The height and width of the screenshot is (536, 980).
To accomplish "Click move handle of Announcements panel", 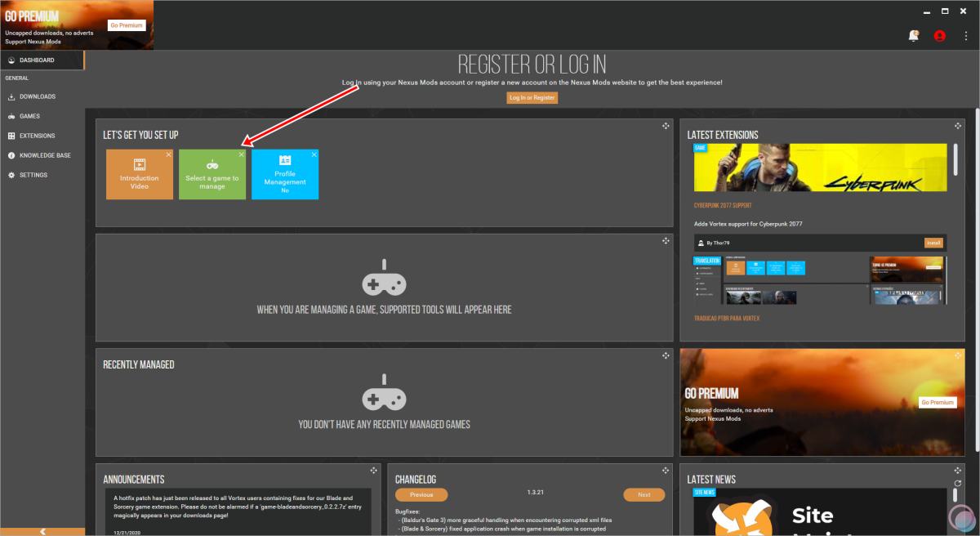I will point(373,470).
